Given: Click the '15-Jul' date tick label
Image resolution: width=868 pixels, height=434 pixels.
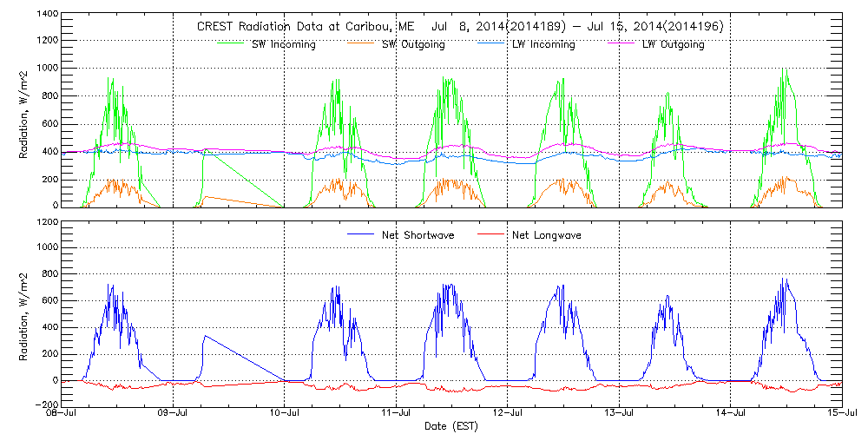Looking at the screenshot, I should [840, 414].
